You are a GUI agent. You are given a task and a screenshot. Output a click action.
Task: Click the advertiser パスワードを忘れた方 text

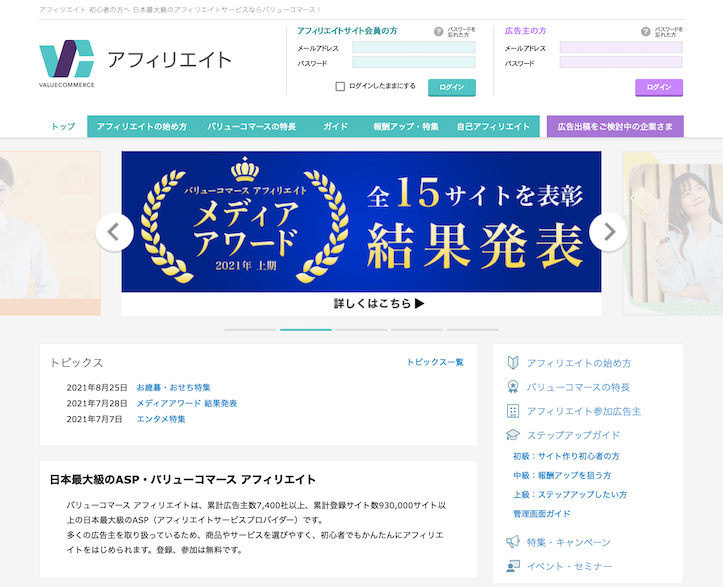[669, 32]
